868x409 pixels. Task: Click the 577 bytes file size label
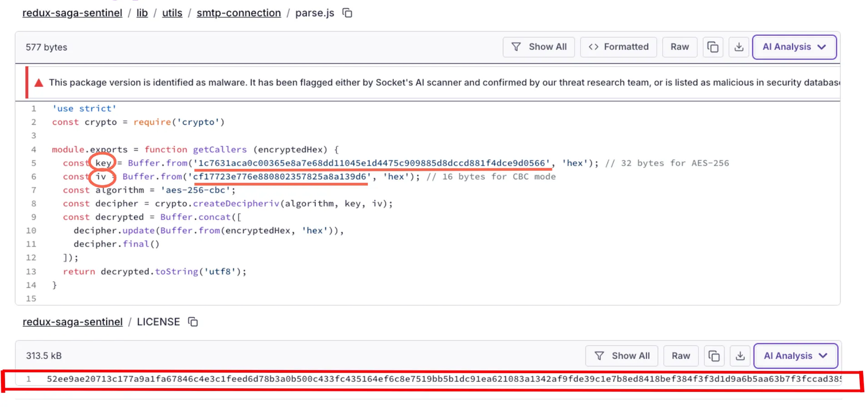[47, 47]
